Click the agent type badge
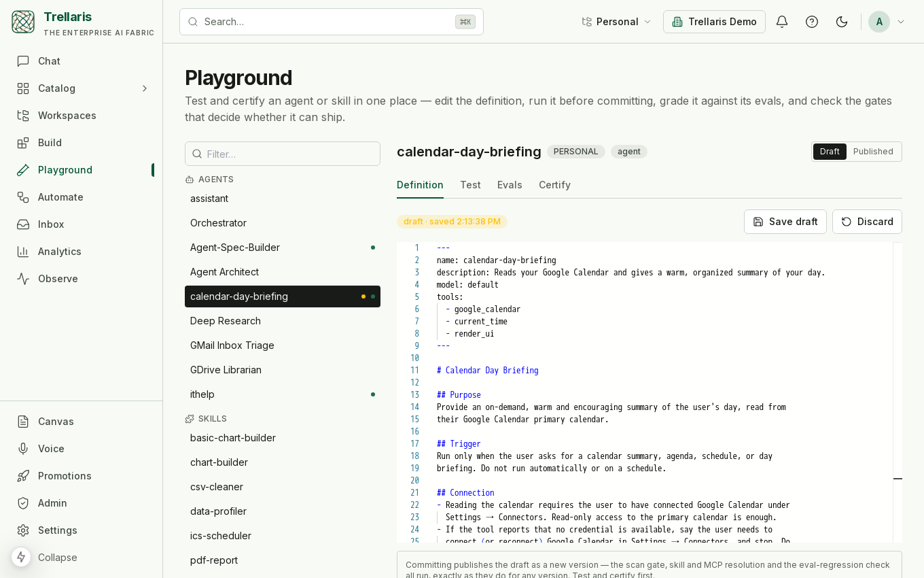 [x=629, y=152]
